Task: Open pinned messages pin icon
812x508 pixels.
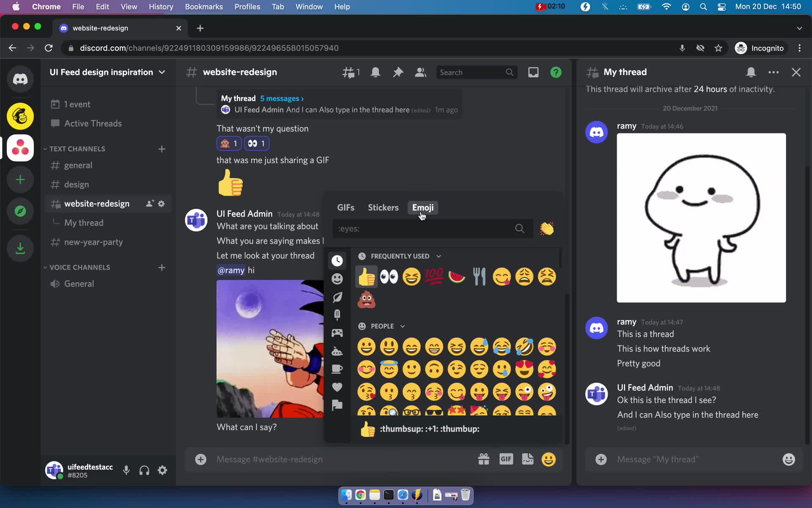Action: pyautogui.click(x=398, y=72)
